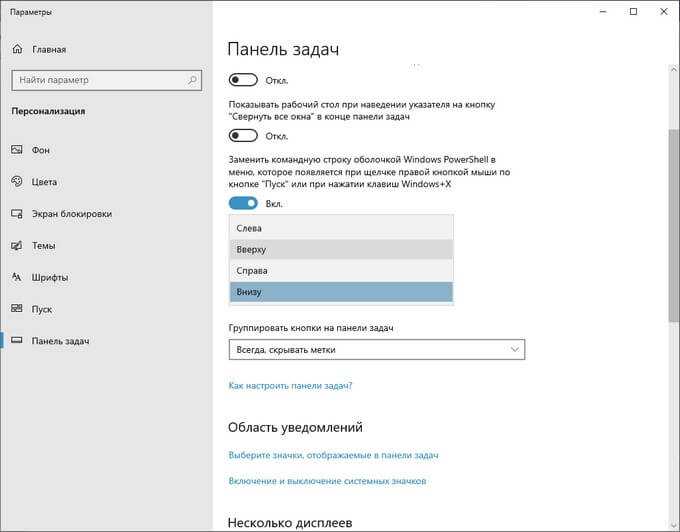Toggle the first Откл. switch at the top
This screenshot has height=532, width=680.
243,80
